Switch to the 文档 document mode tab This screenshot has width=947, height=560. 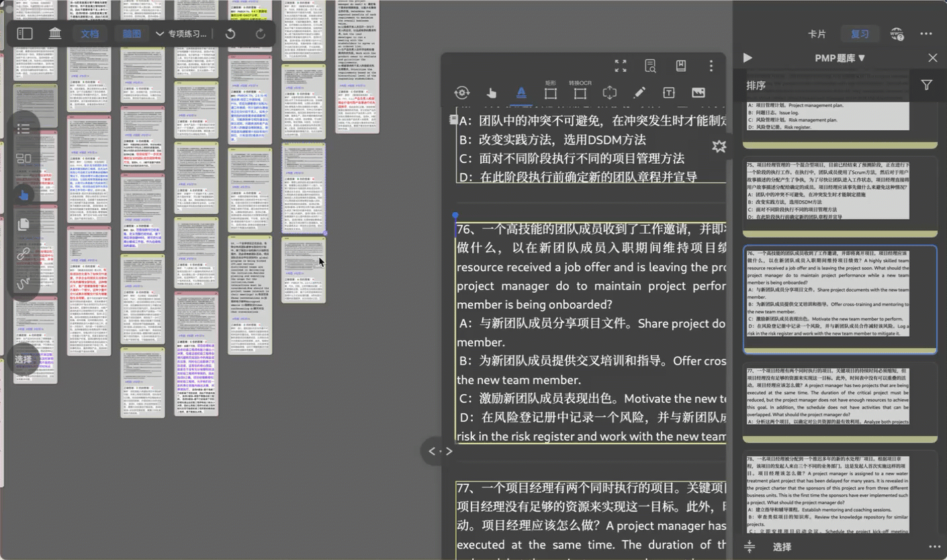[89, 34]
